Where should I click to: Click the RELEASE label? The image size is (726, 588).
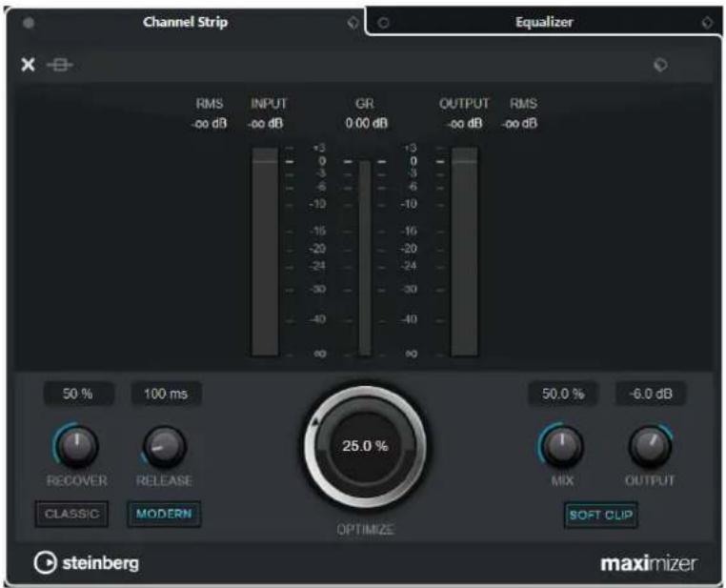pos(165,480)
